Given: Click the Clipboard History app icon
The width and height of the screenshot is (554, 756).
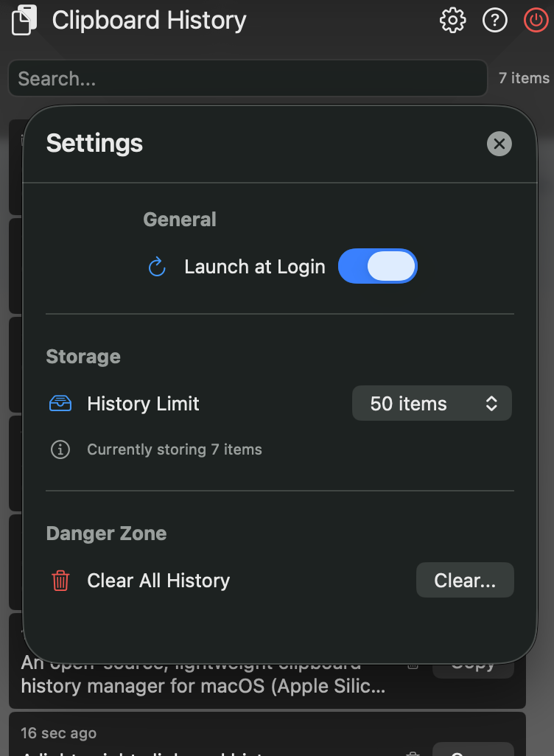Looking at the screenshot, I should click(24, 20).
